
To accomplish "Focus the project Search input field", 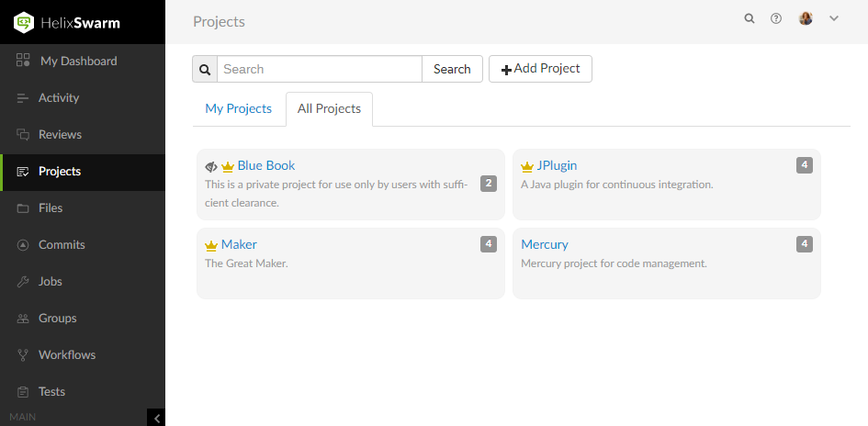I will click(319, 69).
